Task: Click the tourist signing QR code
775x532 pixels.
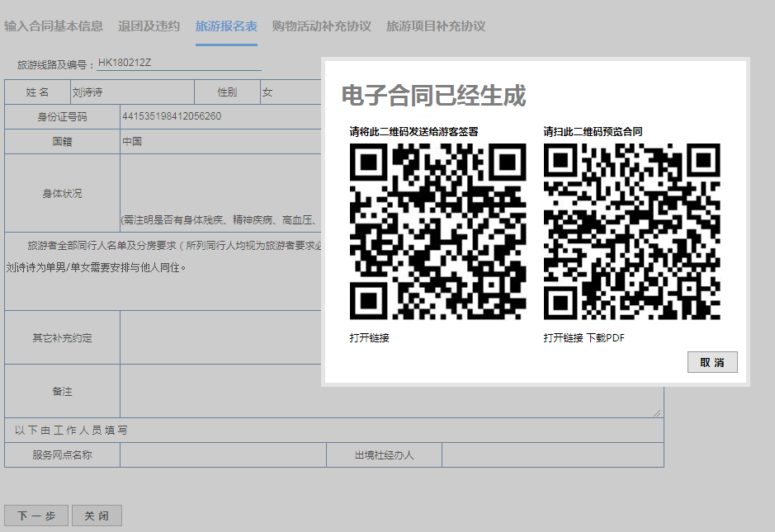Action: [x=438, y=232]
